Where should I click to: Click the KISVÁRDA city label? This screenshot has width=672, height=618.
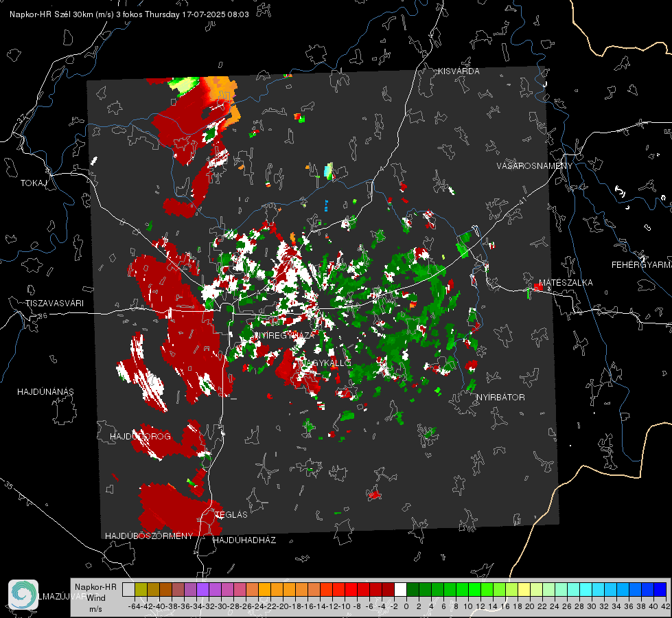point(459,71)
